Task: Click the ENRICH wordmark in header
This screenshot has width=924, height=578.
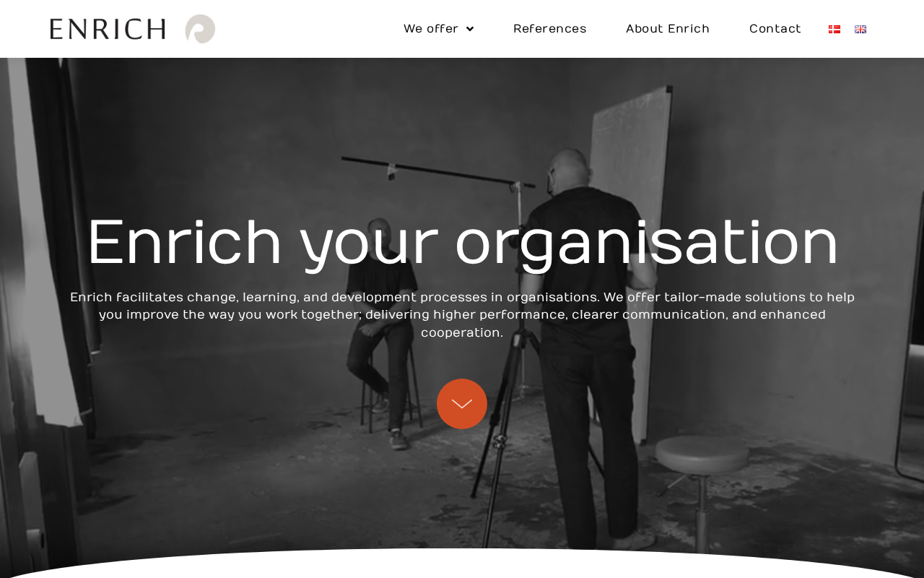Action: 108,29
